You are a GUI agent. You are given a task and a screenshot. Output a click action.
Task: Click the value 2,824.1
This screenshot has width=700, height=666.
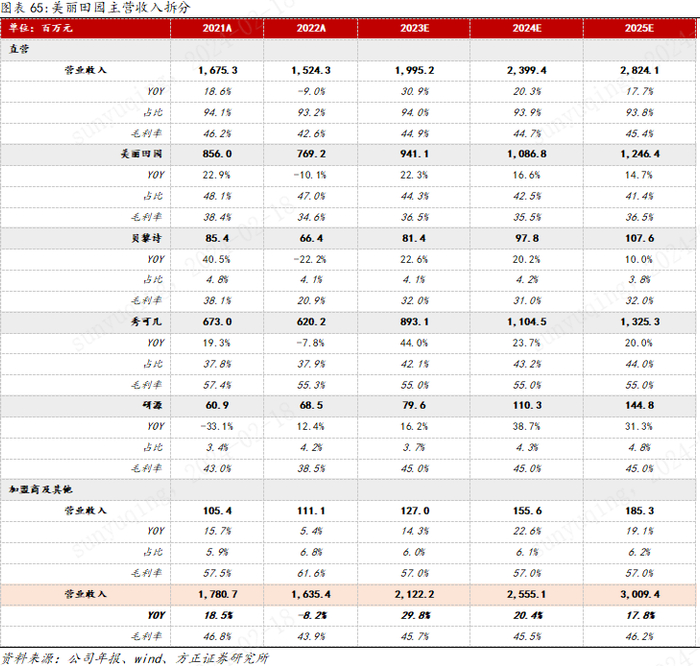[x=639, y=70]
